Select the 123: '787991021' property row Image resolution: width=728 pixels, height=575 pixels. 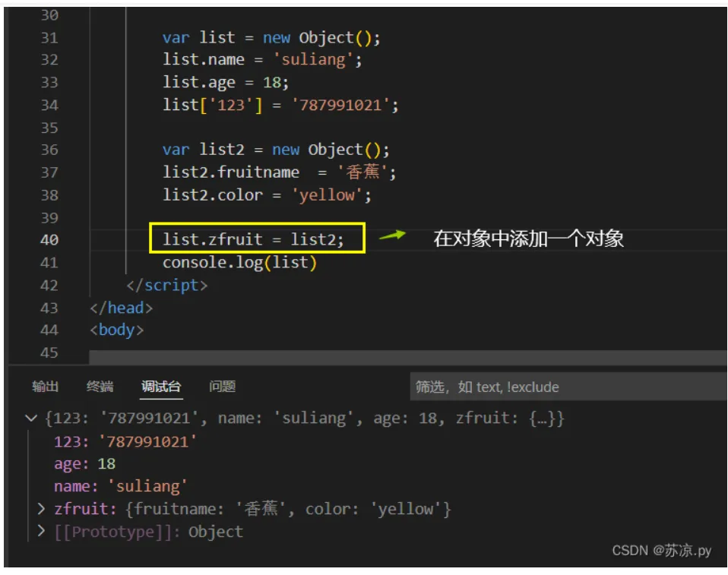(125, 441)
